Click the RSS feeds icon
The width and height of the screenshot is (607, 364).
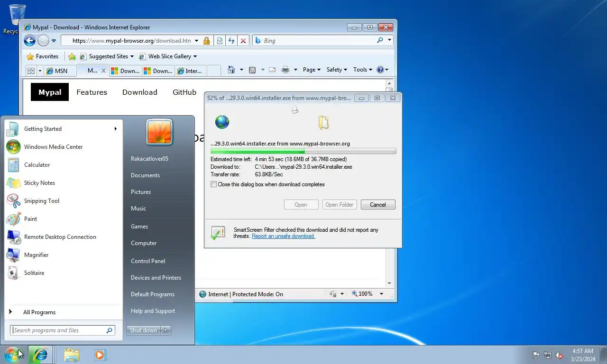point(253,70)
